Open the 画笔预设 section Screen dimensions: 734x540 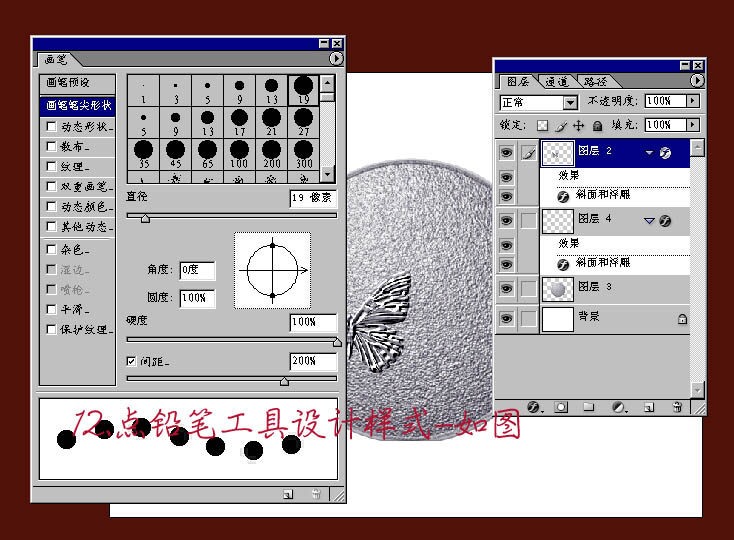[77, 83]
